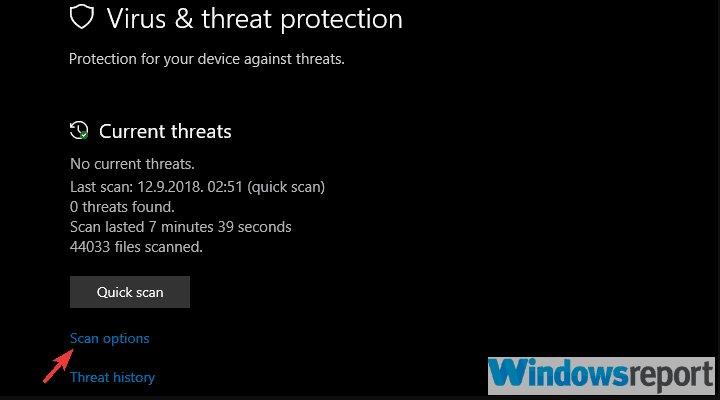Image resolution: width=720 pixels, height=400 pixels.
Task: Open the Scan options link
Action: click(x=109, y=339)
